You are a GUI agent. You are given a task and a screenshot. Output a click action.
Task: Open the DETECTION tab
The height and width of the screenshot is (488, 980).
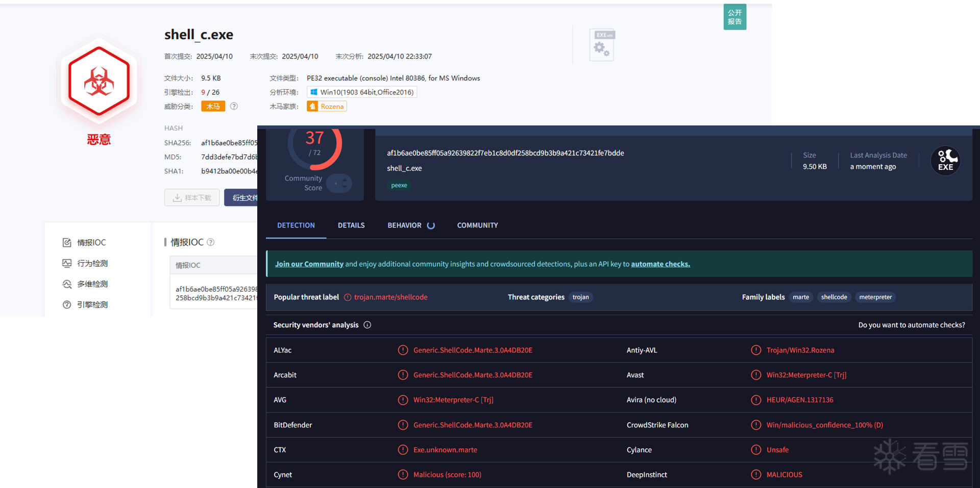coord(296,225)
